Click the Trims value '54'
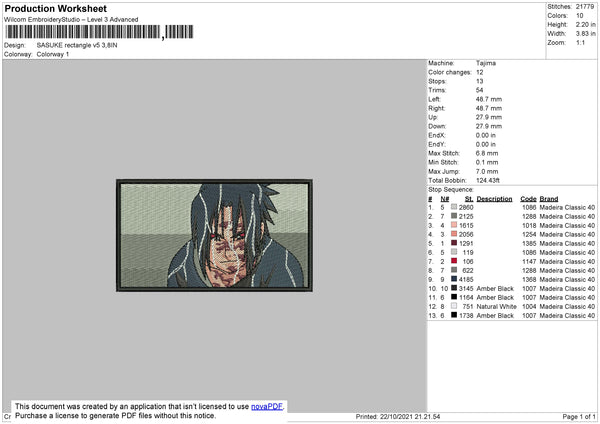 (x=479, y=90)
